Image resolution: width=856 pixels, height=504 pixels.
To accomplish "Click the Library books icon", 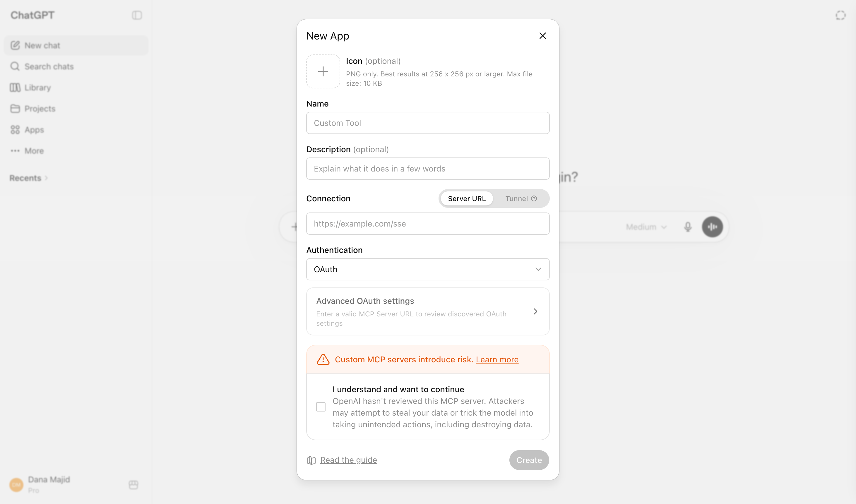I will coord(15,88).
